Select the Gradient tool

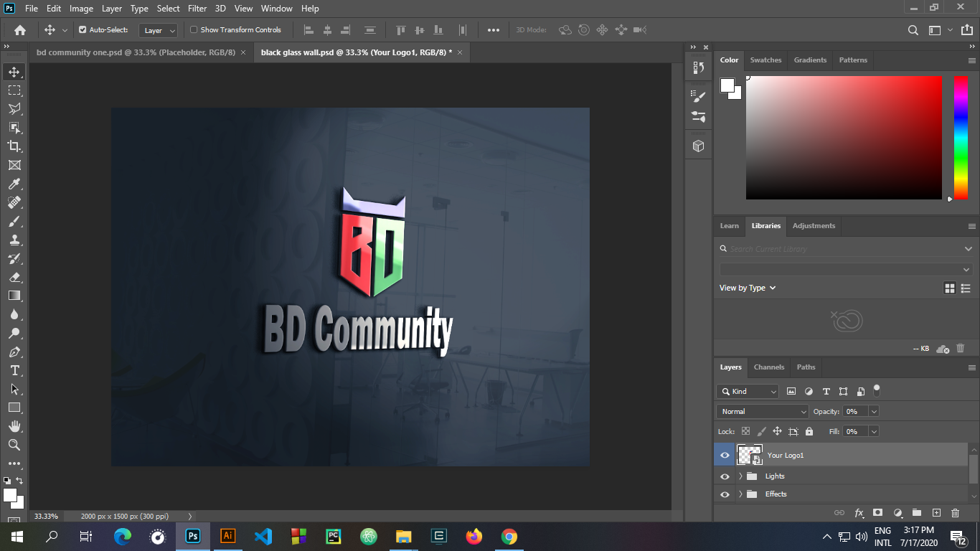point(14,296)
